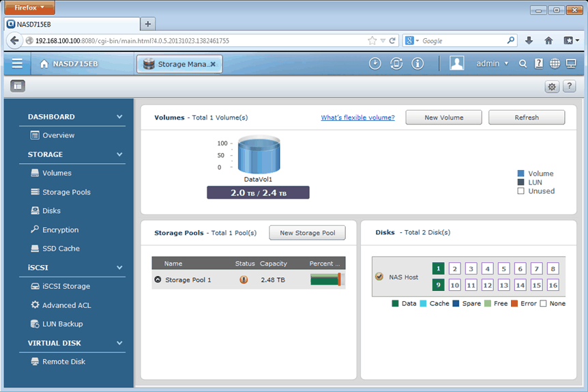Open the hamburger main menu
The width and height of the screenshot is (588, 392).
[17, 64]
